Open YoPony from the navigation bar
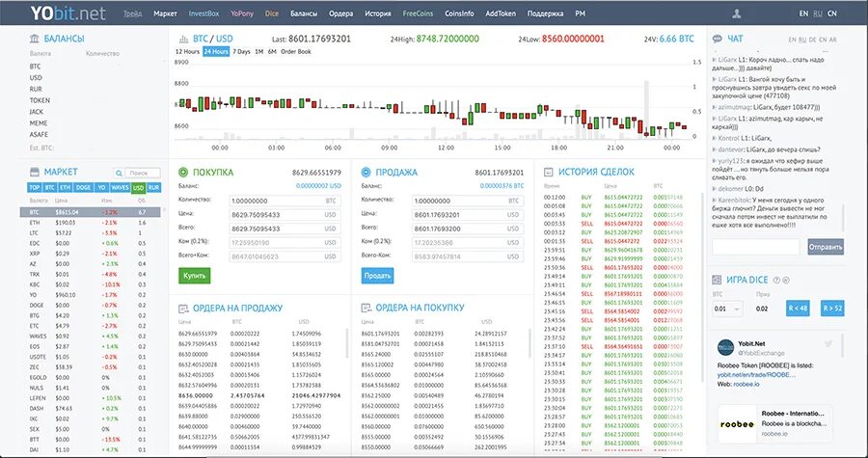The height and width of the screenshot is (458, 868). point(242,13)
